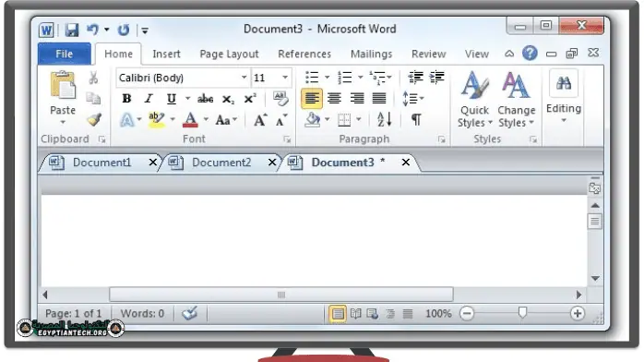Click Page: 1 of 1 indicator
Screen dimensions: 644x362
[73, 313]
